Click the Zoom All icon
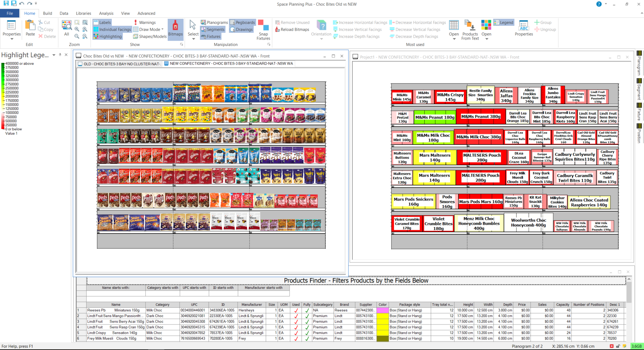The width and height of the screenshot is (644, 350). point(67,25)
